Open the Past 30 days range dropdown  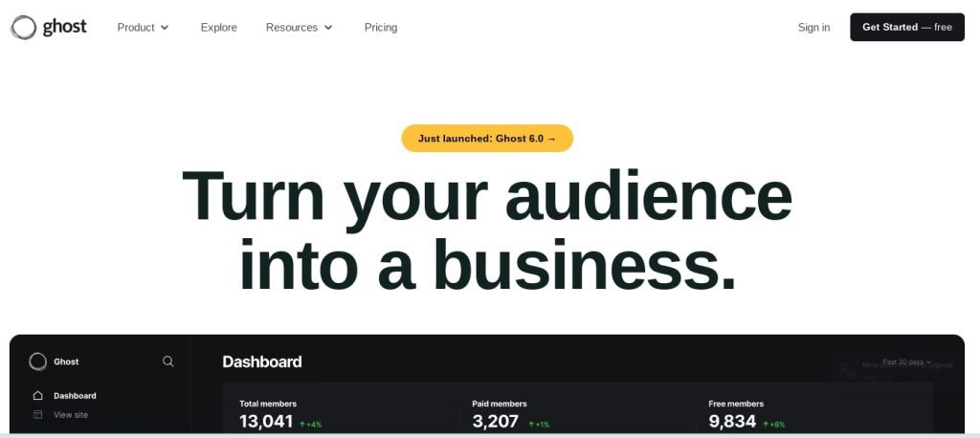click(906, 362)
